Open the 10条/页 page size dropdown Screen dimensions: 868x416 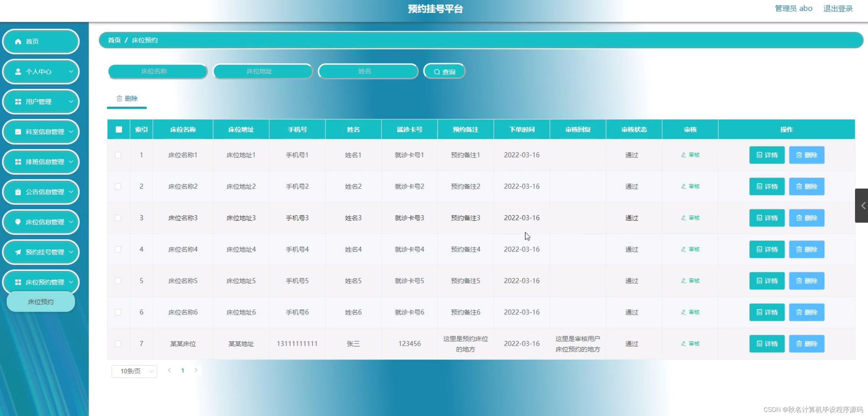[134, 371]
